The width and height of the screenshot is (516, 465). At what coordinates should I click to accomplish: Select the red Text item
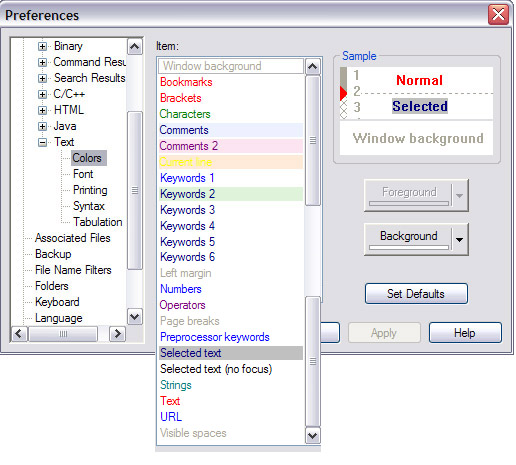pos(231,401)
